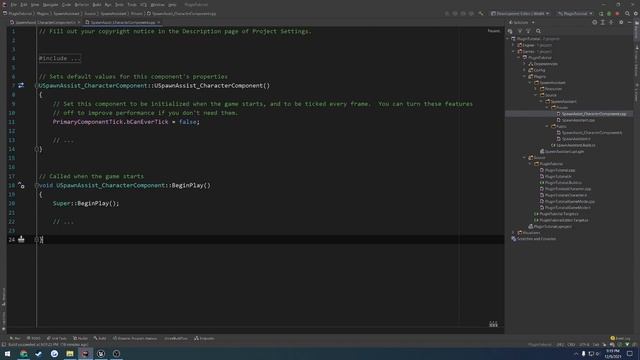Switch to SpawnAssist_CharacterComponent.h editor tab
This screenshot has height=360, width=640.
tap(45, 22)
